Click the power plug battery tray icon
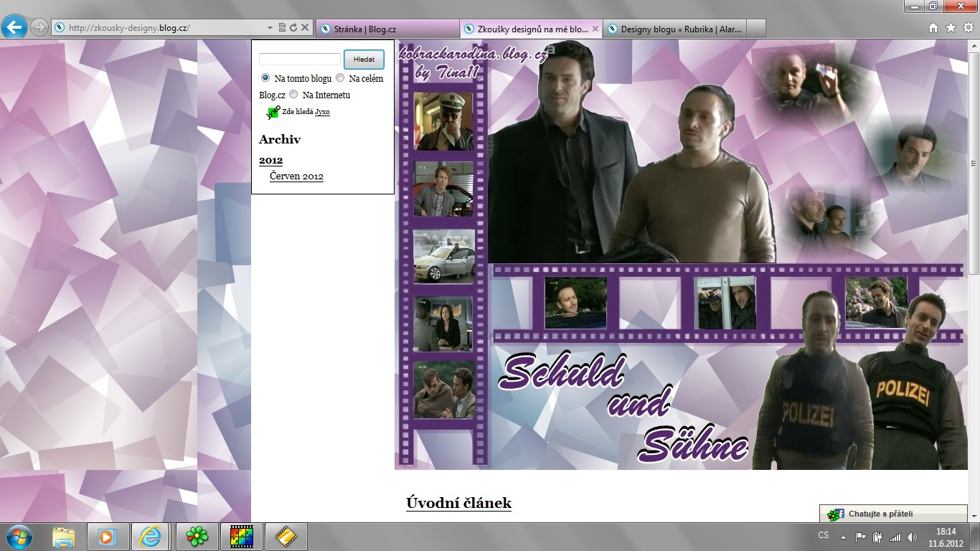 [877, 537]
